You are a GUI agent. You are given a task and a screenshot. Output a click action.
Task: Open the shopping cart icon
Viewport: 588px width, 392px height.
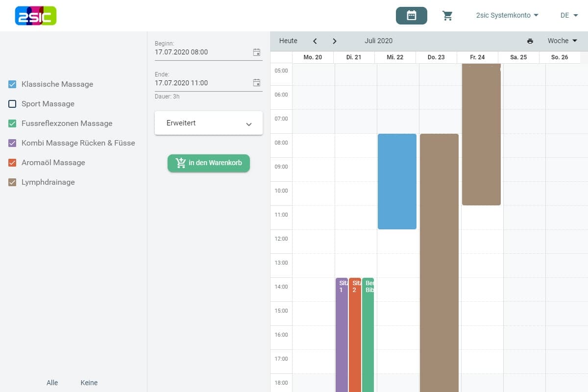coord(447,16)
